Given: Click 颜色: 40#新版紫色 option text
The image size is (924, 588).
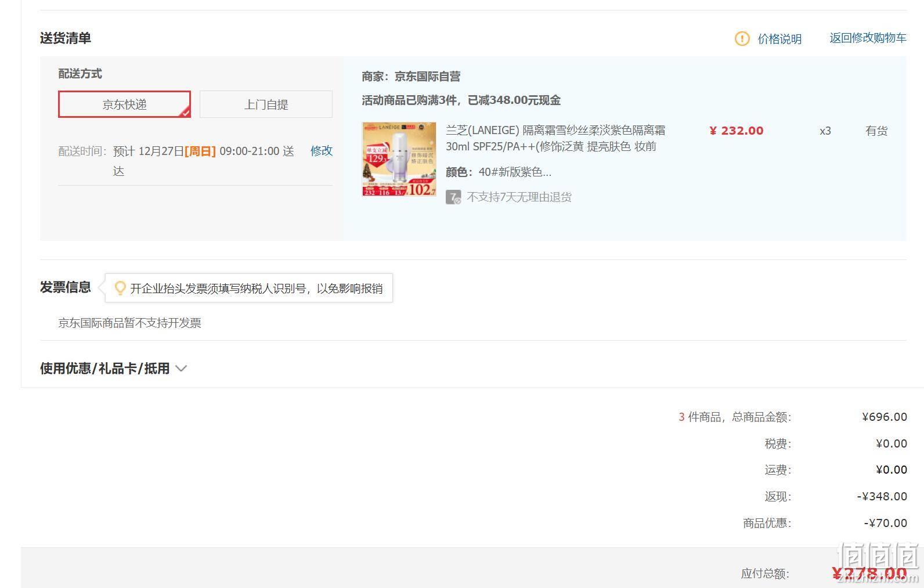Looking at the screenshot, I should click(x=499, y=172).
